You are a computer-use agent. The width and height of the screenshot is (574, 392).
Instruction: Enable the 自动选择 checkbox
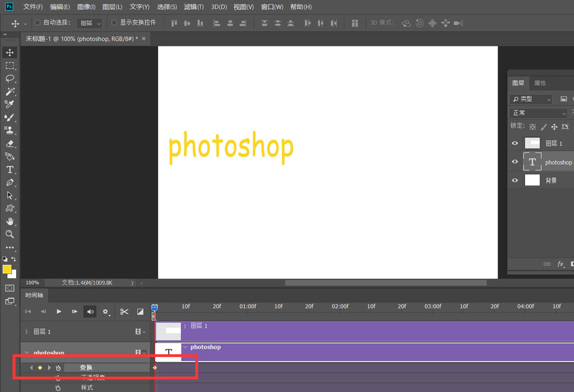[38, 23]
